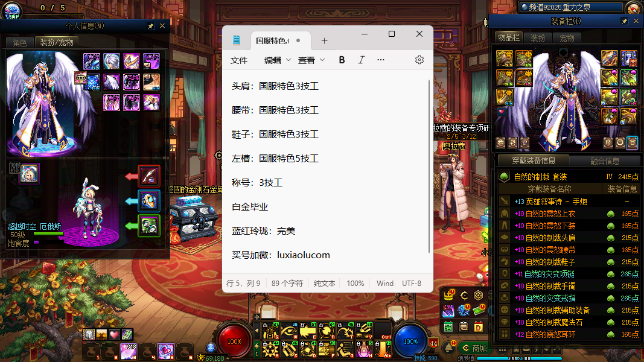Open the green 活 activity calendar icon
The height and width of the screenshot is (362, 644).
pos(448,326)
